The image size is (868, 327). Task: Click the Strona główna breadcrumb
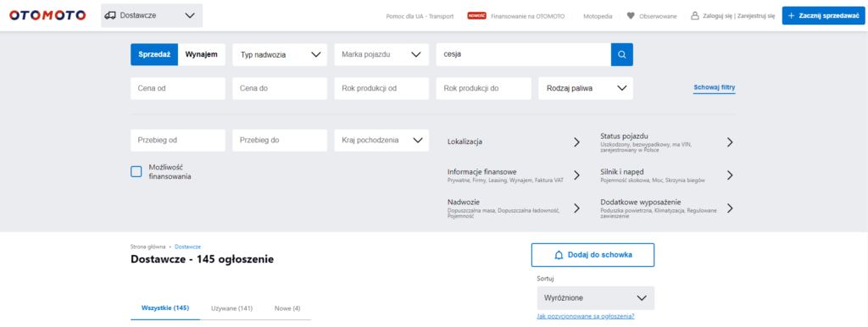tap(147, 247)
